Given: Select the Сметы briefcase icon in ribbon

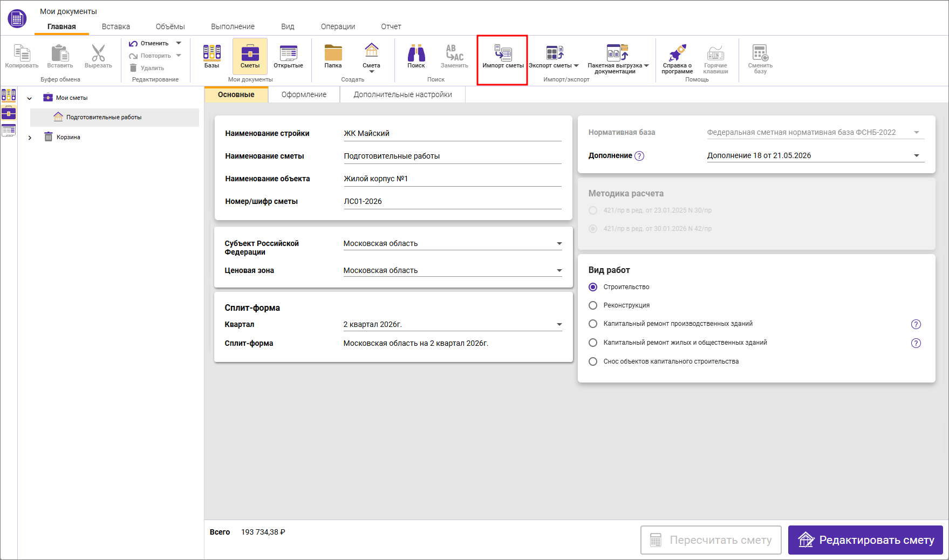Looking at the screenshot, I should pos(250,52).
